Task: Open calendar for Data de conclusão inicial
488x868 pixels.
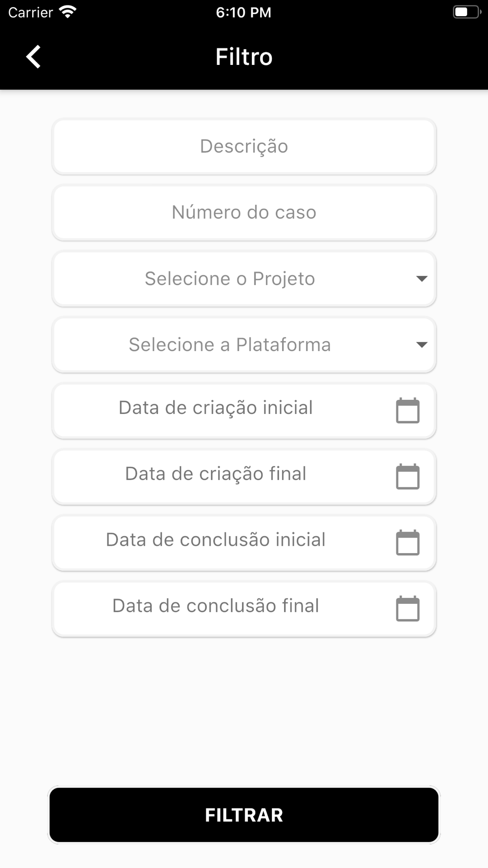Action: pyautogui.click(x=407, y=542)
